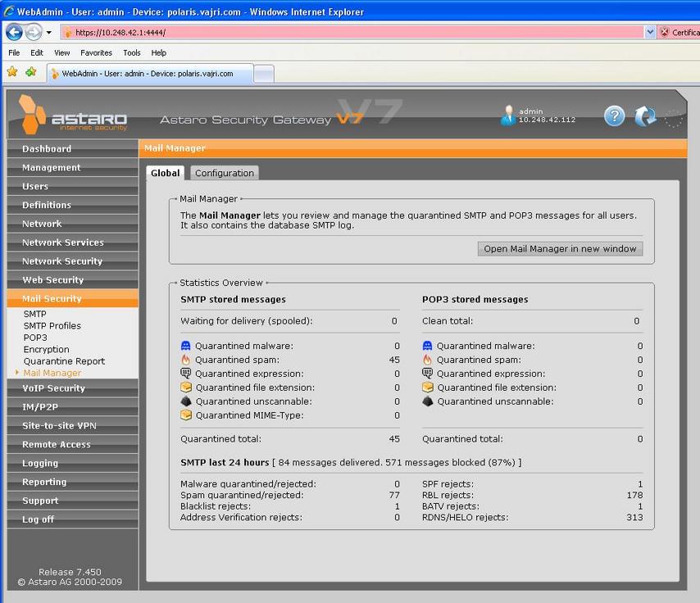Open the Tools menu
The image size is (700, 603).
coord(132,52)
